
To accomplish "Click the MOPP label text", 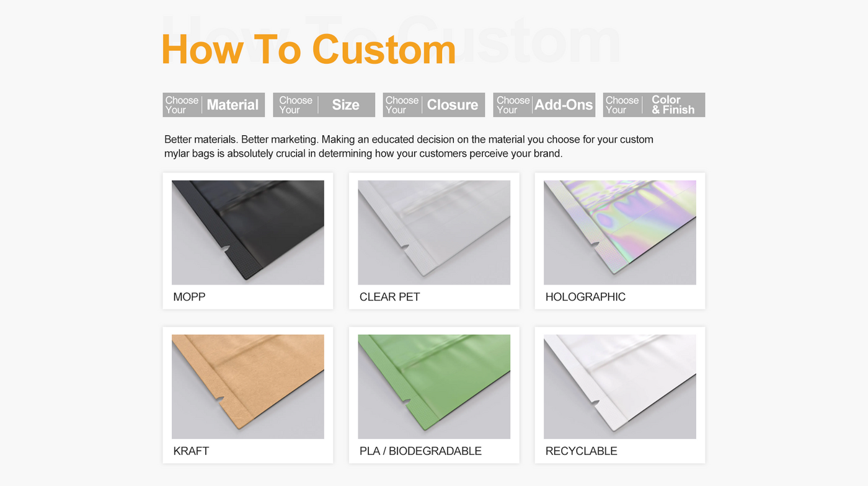I will [x=189, y=297].
